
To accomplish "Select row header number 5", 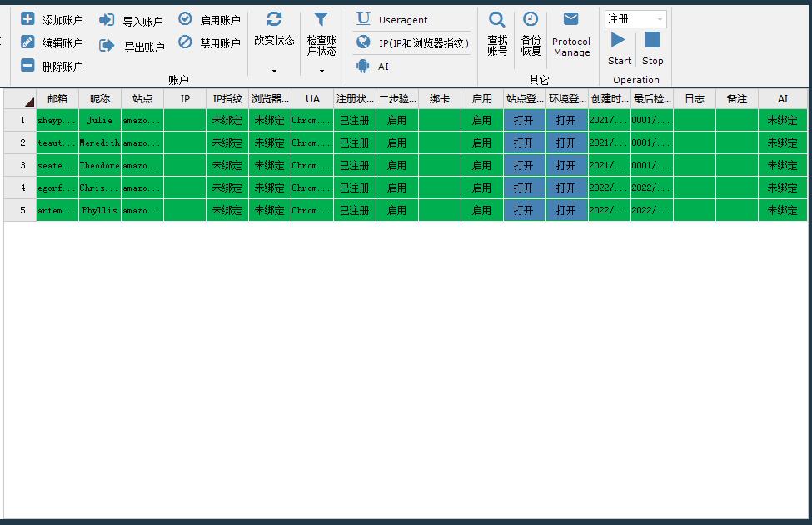I will click(x=20, y=210).
